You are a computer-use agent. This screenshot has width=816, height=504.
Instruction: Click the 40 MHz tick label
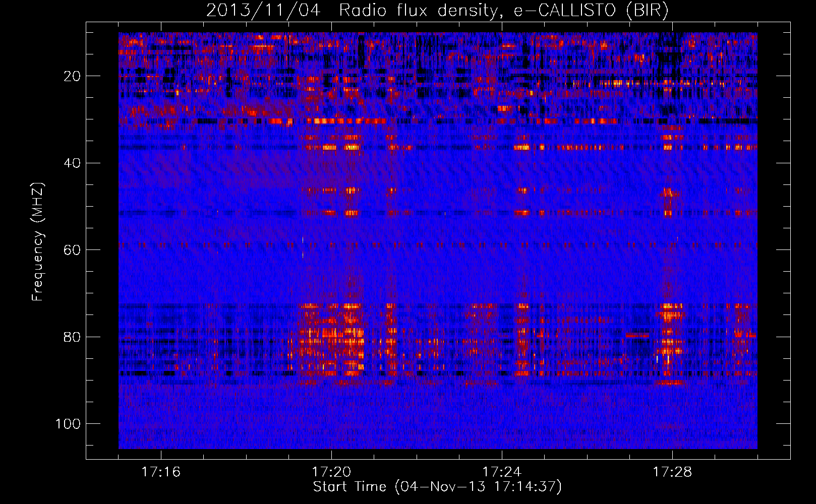72,163
